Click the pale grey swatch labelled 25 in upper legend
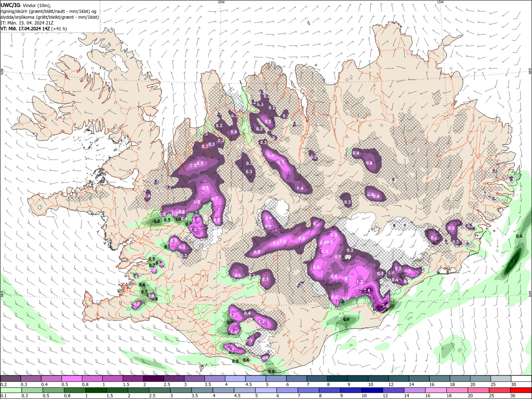This screenshot has height=399, width=532. [x=500, y=379]
